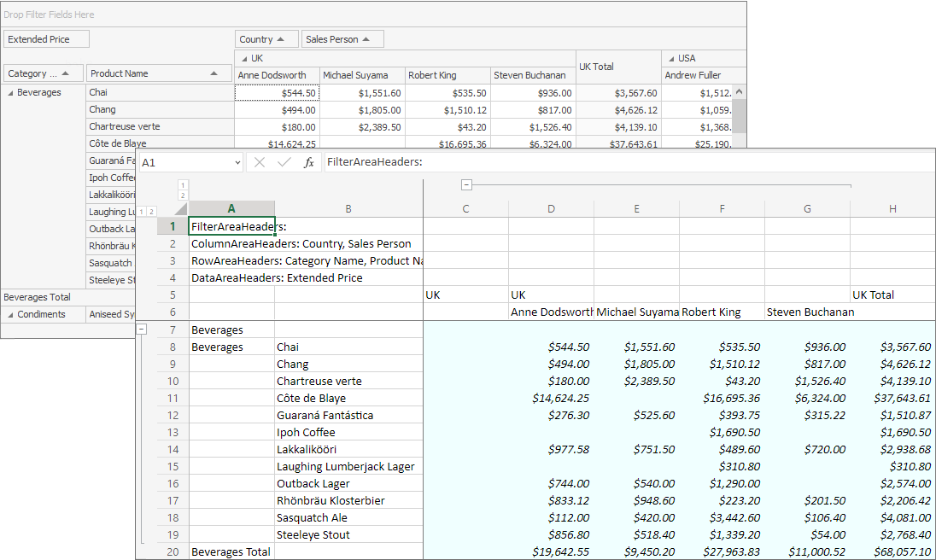Click '$1,551.60' cell in pivot grid

362,93
